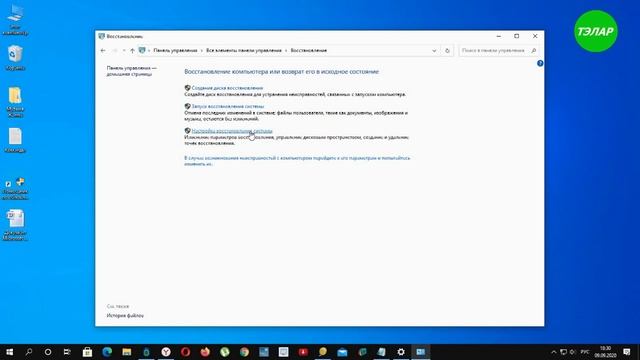Viewport: 640px width, 360px height.
Task: Launch Firefox from the taskbar
Action: (205, 352)
